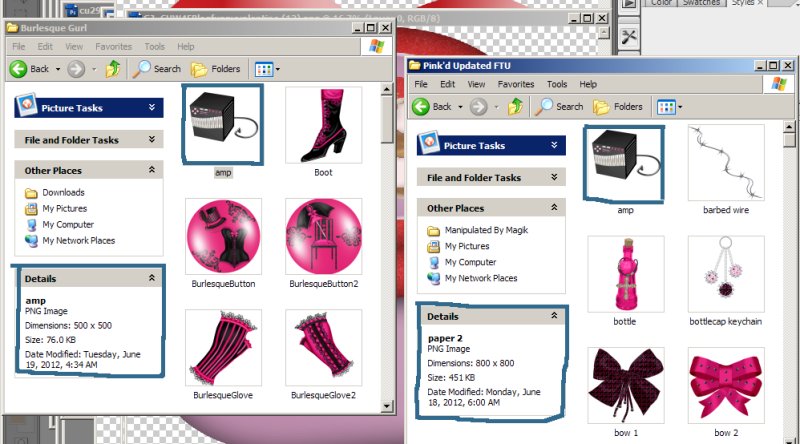The width and height of the screenshot is (800, 444).
Task: Open Search in Pink'd Updated FTU window
Action: click(558, 107)
